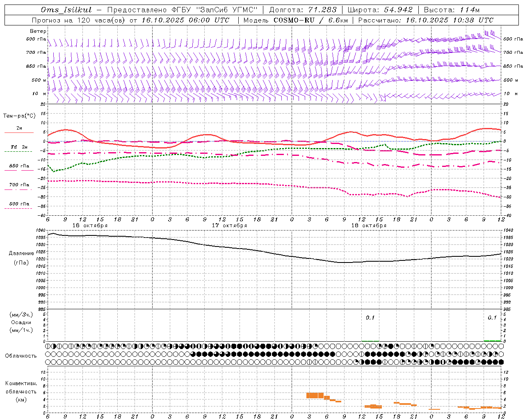Click the green precipitation bar at chart end

pos(493,340)
